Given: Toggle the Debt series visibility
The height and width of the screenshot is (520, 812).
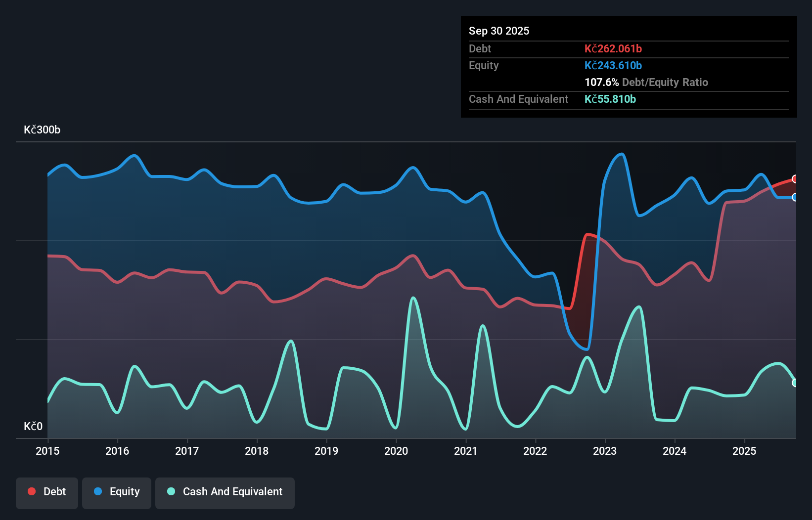Looking at the screenshot, I should (x=46, y=492).
